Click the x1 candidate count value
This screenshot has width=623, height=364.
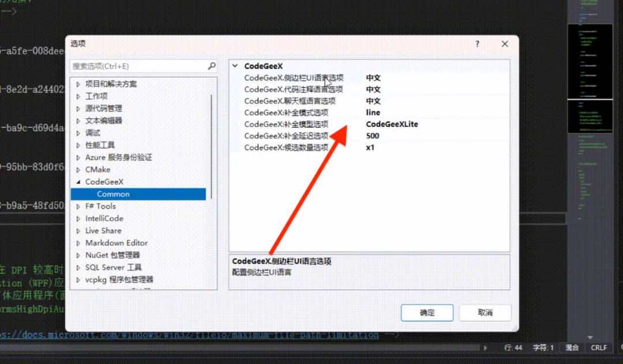[x=370, y=148]
